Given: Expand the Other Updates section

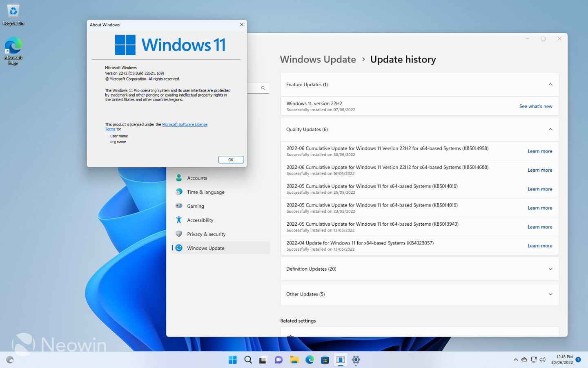Looking at the screenshot, I should (x=550, y=294).
